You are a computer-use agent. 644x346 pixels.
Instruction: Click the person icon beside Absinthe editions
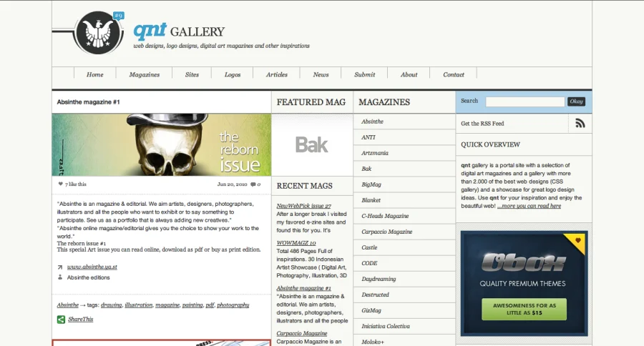tap(60, 277)
